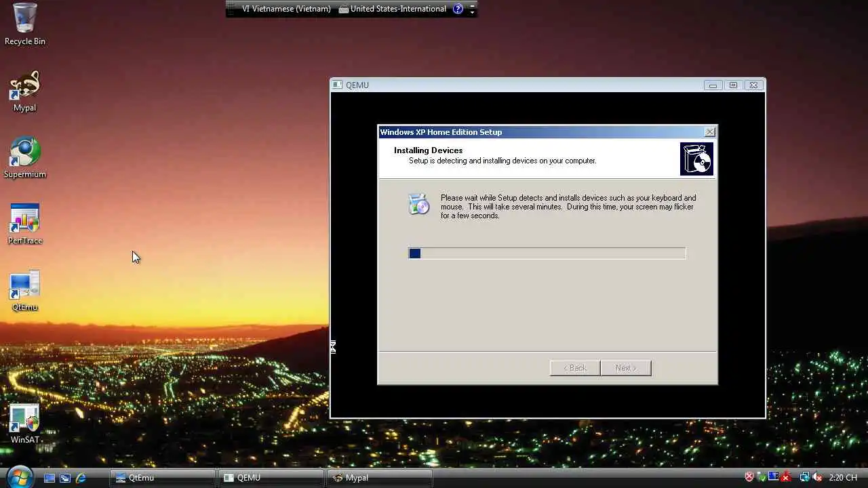Select the Mypal desktop shortcut

(24, 91)
